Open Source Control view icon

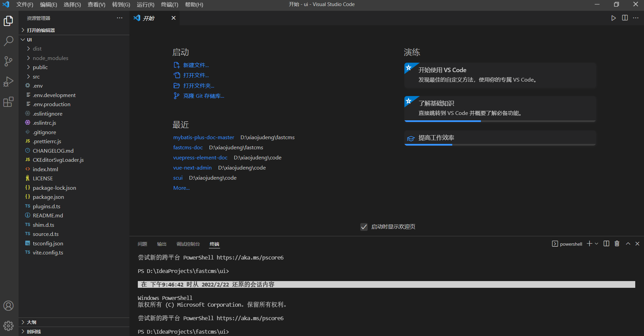pos(8,61)
